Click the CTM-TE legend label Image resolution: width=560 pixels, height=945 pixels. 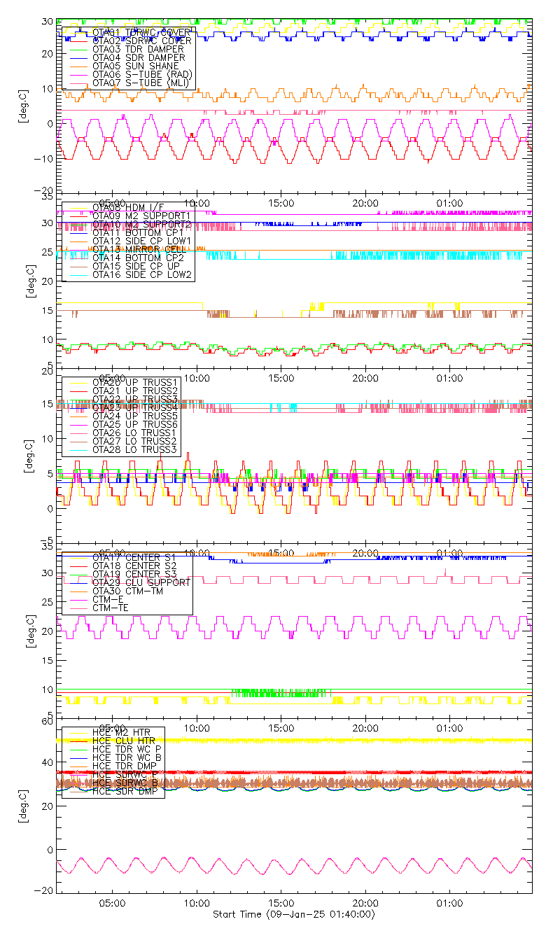pos(111,608)
